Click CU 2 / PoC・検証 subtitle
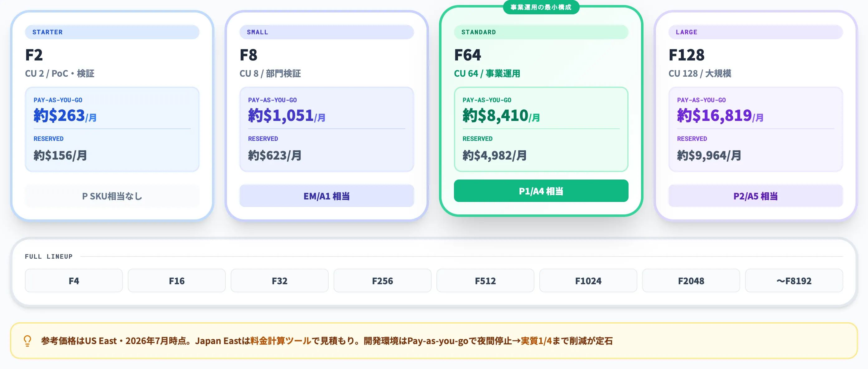 coord(60,74)
